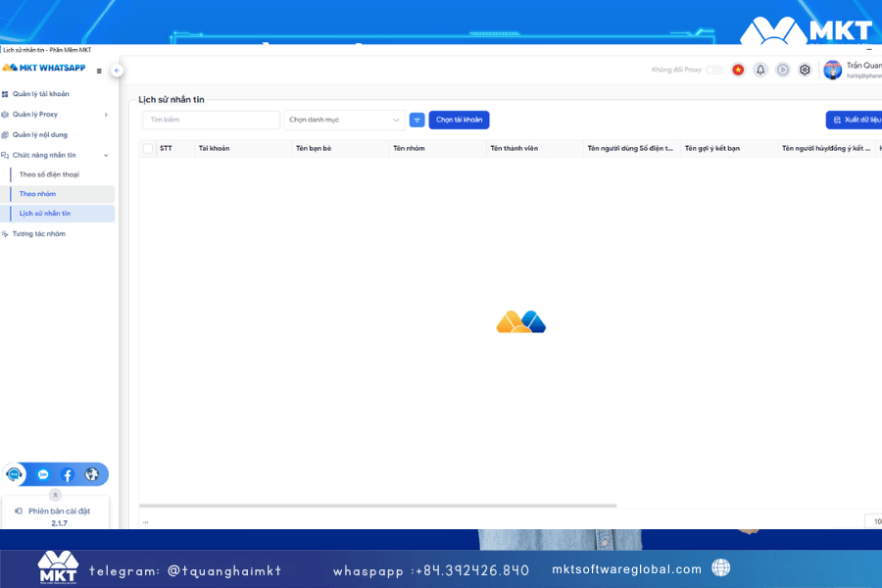Click the Tên gợi ý kết bạn header
This screenshot has height=588, width=882.
[x=712, y=149]
